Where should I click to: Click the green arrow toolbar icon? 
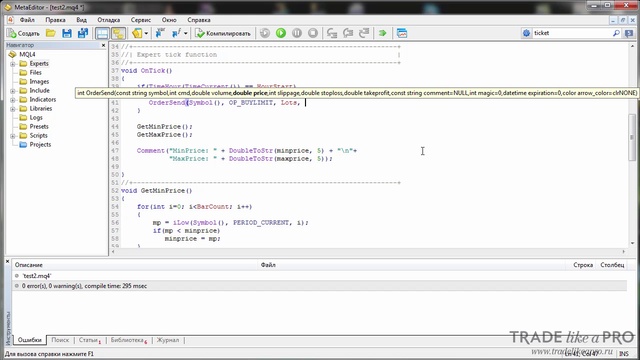coord(382,33)
